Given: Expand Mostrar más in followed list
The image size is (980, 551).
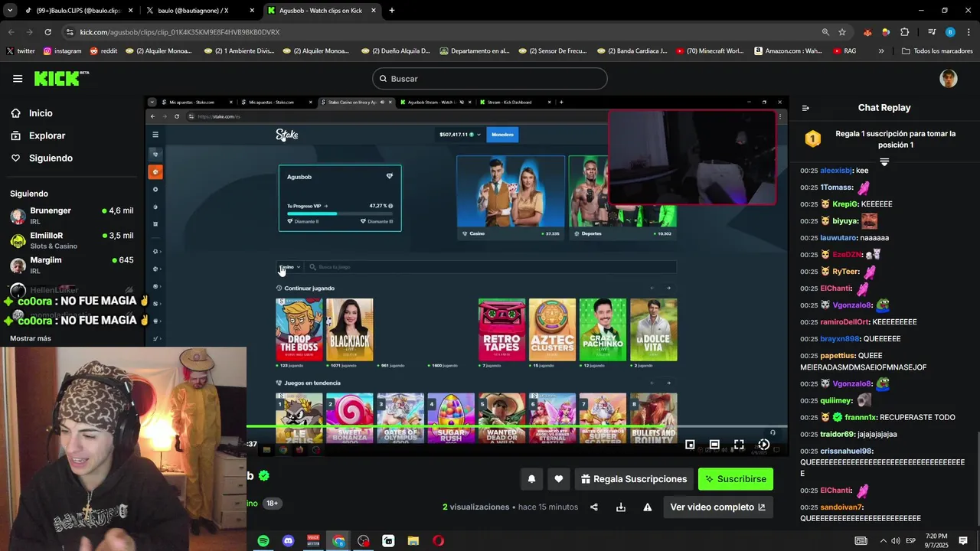Looking at the screenshot, I should click(x=31, y=338).
